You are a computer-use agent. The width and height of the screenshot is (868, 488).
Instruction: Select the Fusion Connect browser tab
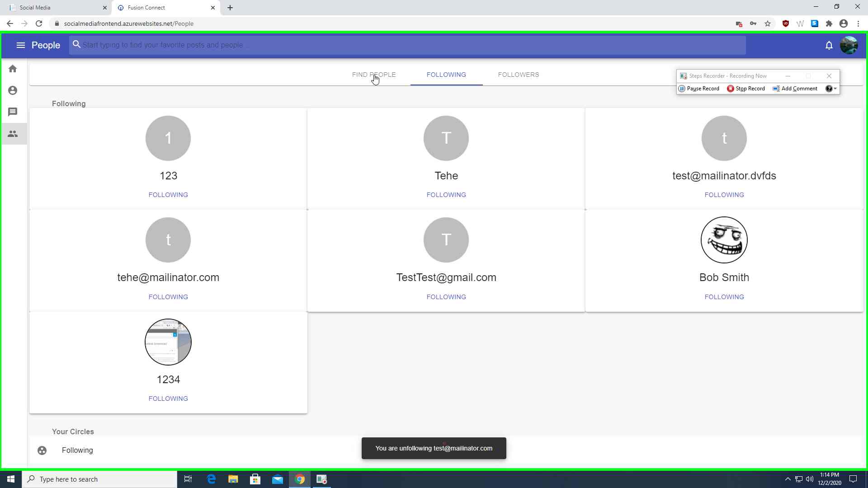point(166,8)
